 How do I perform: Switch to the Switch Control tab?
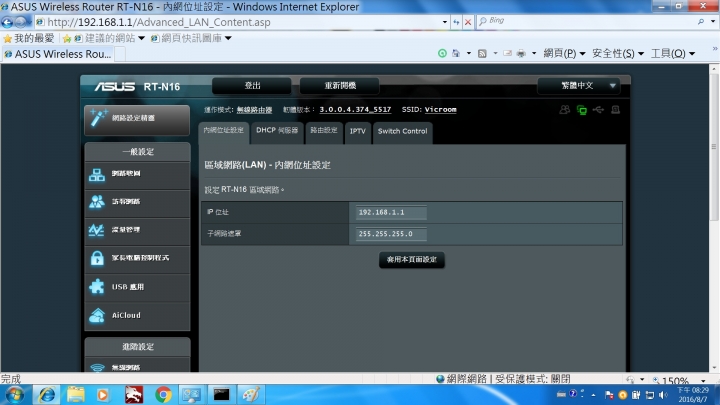[x=402, y=131]
